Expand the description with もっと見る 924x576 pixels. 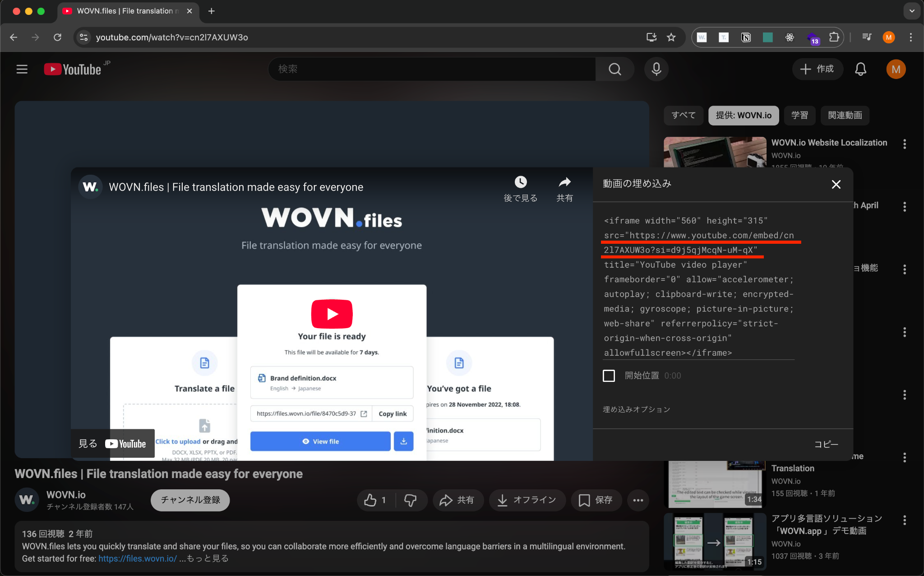208,558
